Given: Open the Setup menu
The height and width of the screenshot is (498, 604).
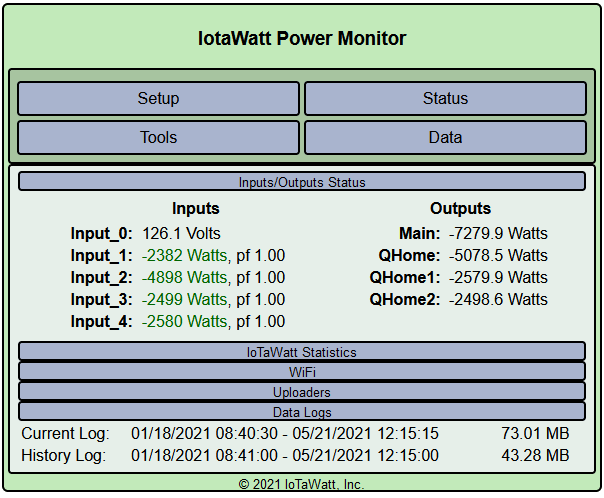Looking at the screenshot, I should click(158, 98).
